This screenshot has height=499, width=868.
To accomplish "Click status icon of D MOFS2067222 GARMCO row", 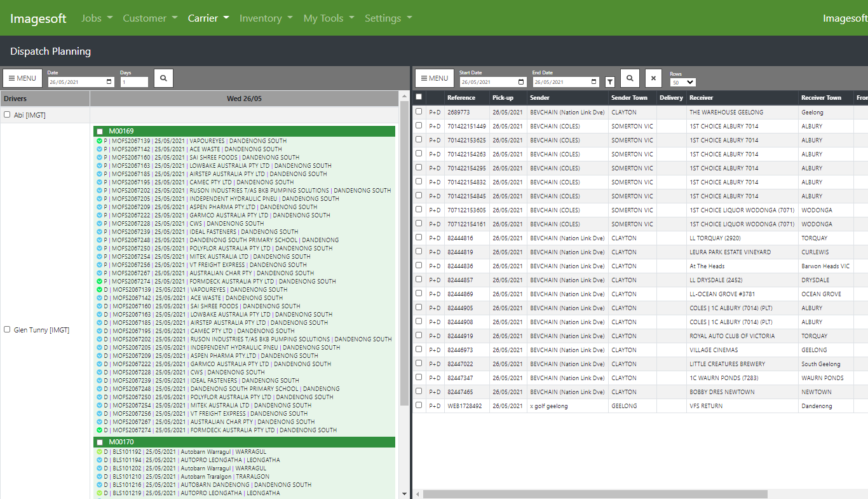I will (100, 364).
